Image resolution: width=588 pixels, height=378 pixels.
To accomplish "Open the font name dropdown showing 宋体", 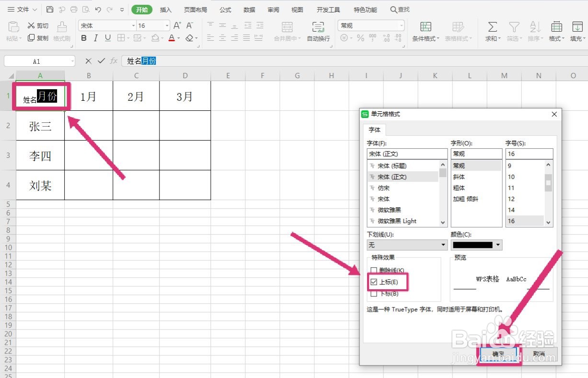I will pyautogui.click(x=133, y=25).
